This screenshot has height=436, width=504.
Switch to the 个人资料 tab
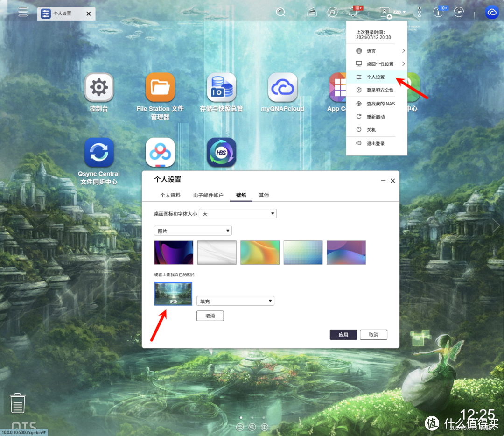pos(170,195)
